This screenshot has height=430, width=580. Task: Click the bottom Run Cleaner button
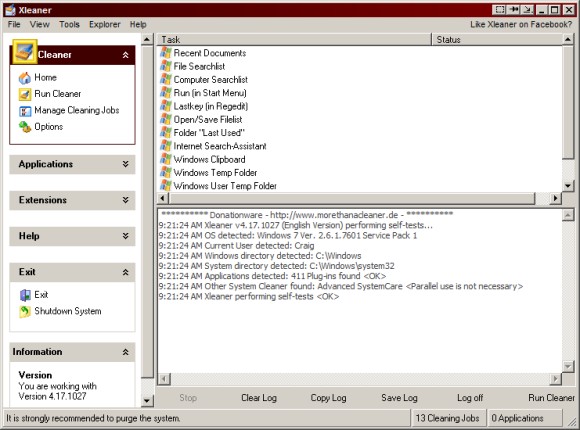(552, 398)
